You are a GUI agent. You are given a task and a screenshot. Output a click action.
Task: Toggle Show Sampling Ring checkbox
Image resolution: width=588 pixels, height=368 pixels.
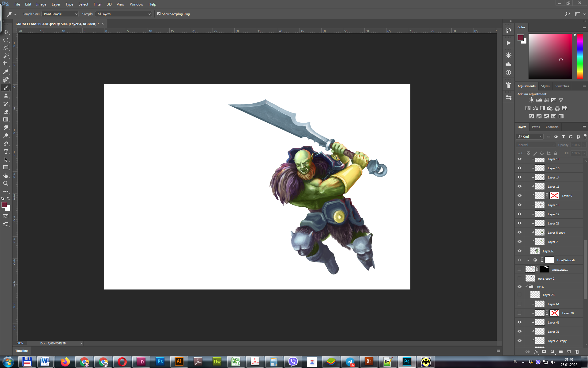pos(159,14)
